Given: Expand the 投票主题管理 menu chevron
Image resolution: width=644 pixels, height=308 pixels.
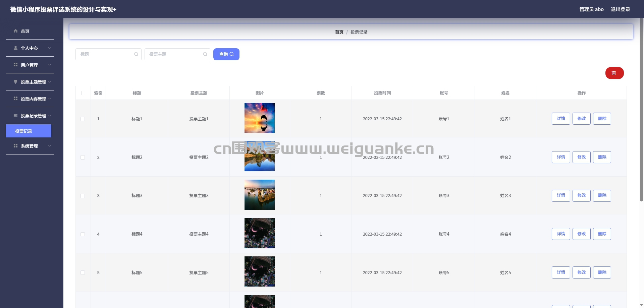Looking at the screenshot, I should point(50,82).
